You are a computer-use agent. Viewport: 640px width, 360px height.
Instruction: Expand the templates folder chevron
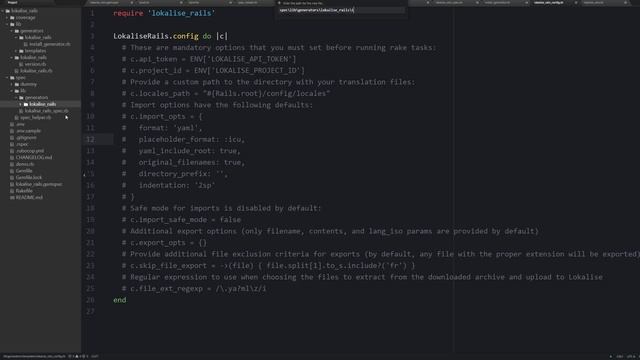[16, 51]
